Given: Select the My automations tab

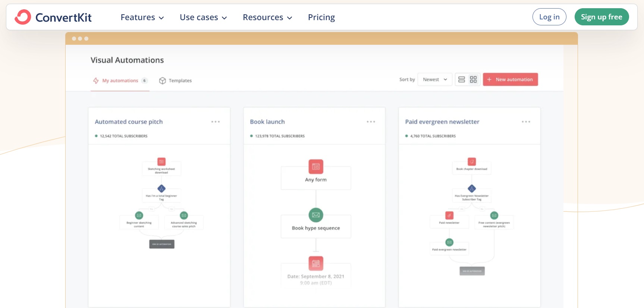Looking at the screenshot, I should click(120, 81).
